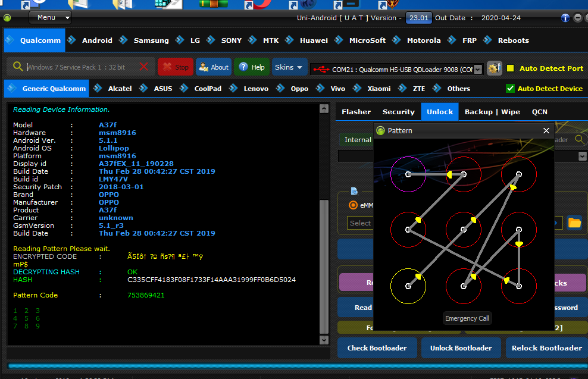588x379 pixels.
Task: Toggle the Auto Detect Device checkbox
Action: pos(510,89)
